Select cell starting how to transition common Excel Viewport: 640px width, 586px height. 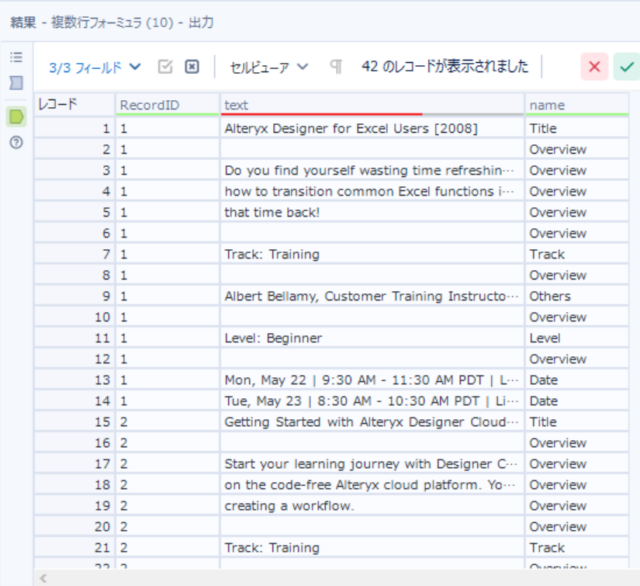(372, 191)
